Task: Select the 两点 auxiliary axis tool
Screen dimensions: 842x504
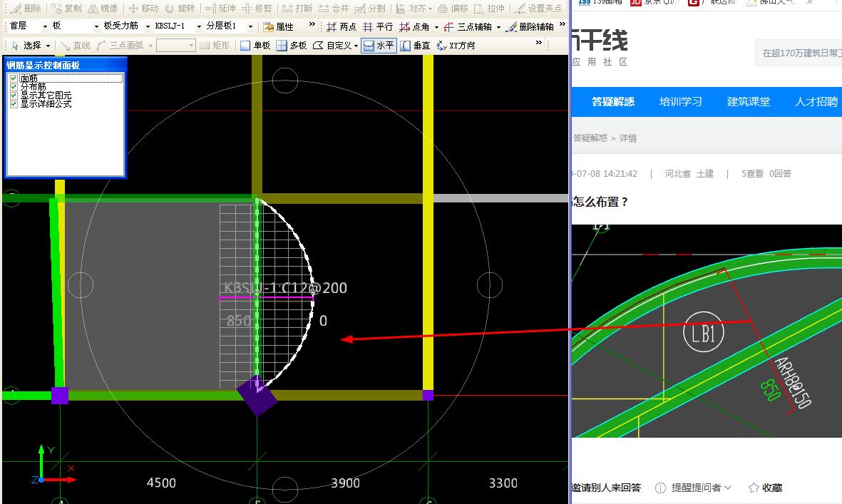Action: pyautogui.click(x=342, y=26)
